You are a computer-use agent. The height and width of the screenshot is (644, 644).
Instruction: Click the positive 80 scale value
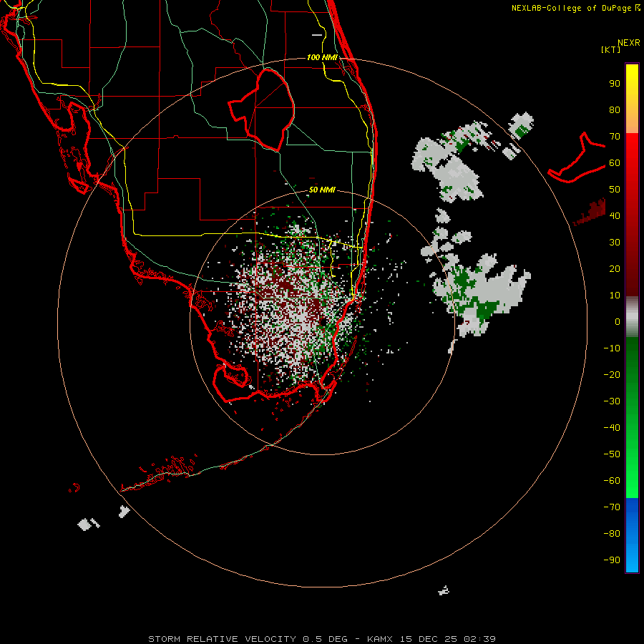[615, 109]
